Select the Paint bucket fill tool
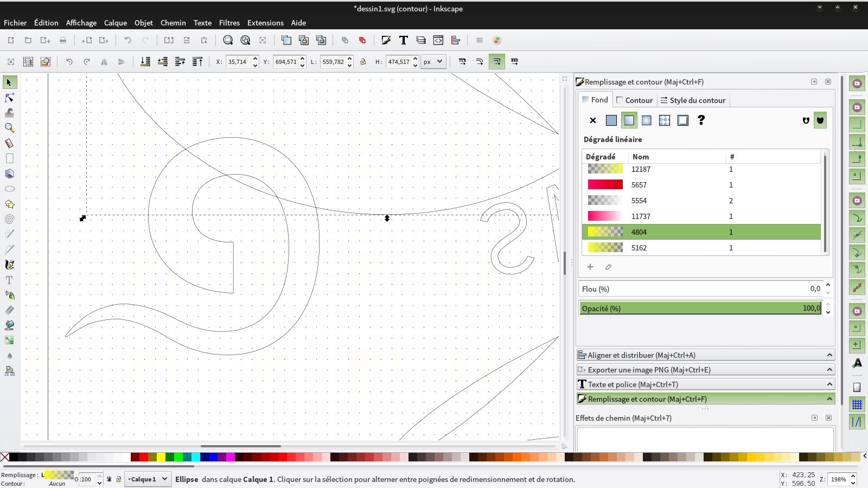Viewport: 868px width, 488px height. (x=9, y=325)
